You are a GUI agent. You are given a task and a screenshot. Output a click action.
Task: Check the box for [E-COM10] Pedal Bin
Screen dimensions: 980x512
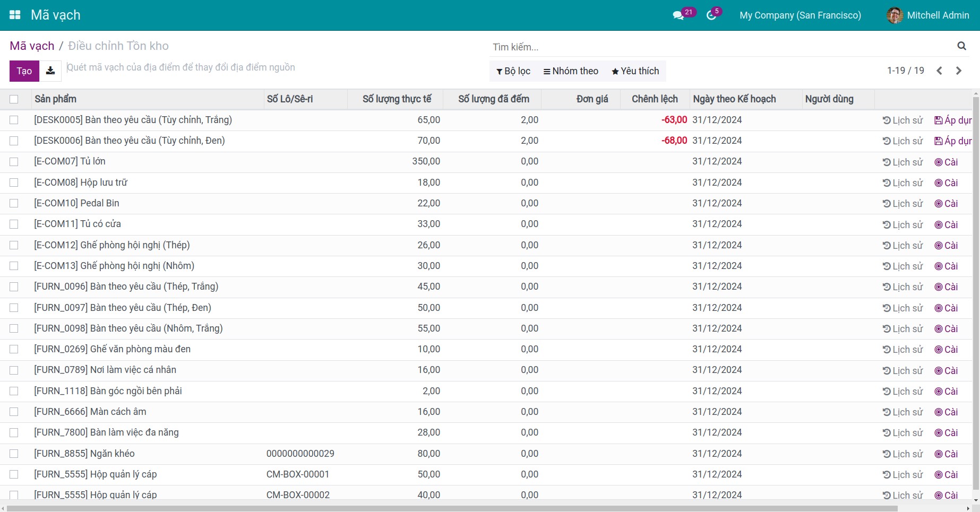14,203
